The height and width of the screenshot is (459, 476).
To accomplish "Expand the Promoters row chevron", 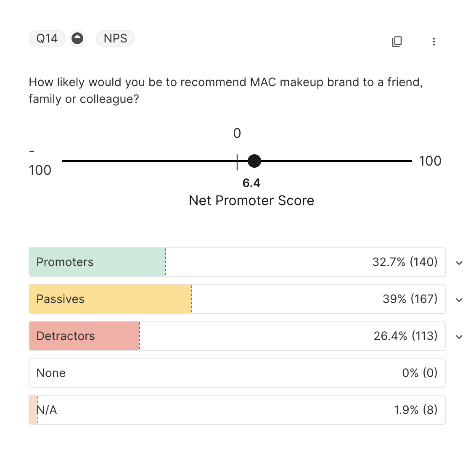I will click(x=459, y=263).
